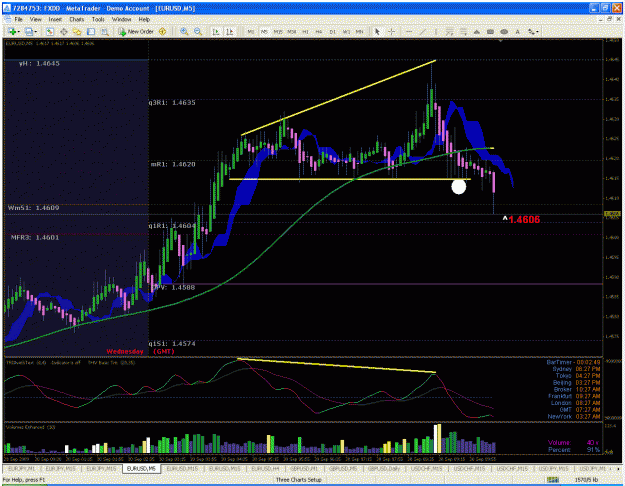
Task: Switch to the GBPUSD,M1 chart tab
Action: click(x=304, y=468)
